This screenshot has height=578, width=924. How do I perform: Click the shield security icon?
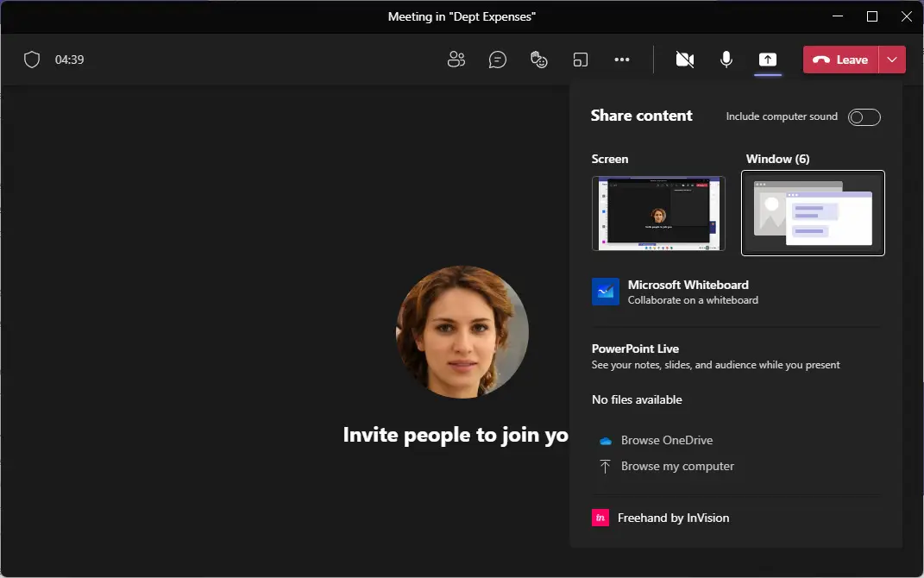32,60
